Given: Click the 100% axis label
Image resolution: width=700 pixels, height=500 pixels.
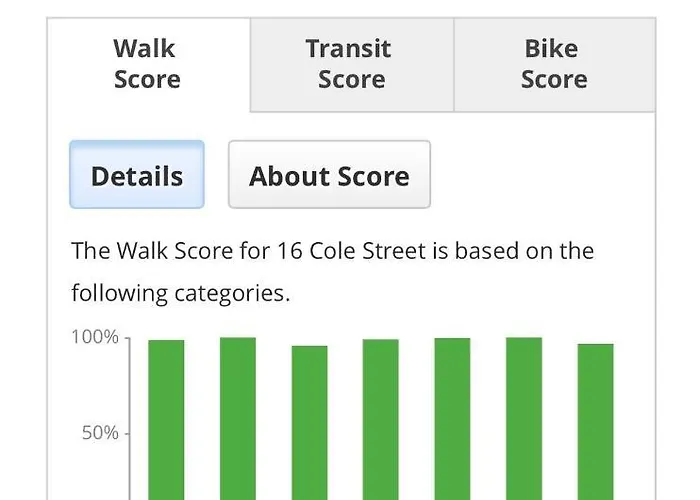Looking at the screenshot, I should 95,338.
